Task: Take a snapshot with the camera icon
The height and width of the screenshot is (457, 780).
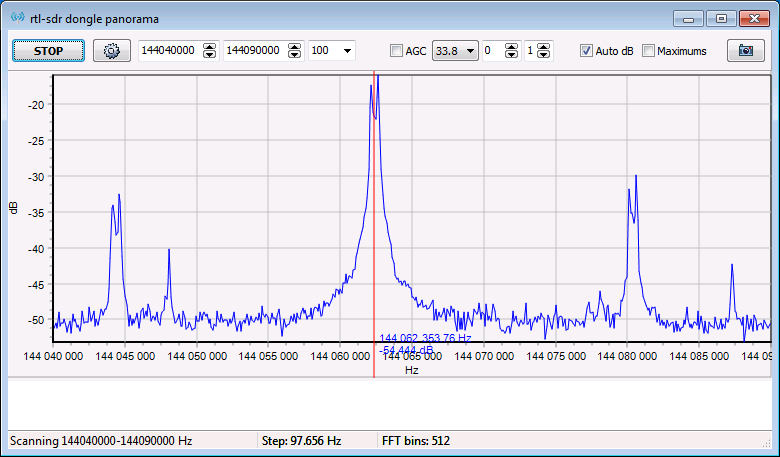Action: 745,51
